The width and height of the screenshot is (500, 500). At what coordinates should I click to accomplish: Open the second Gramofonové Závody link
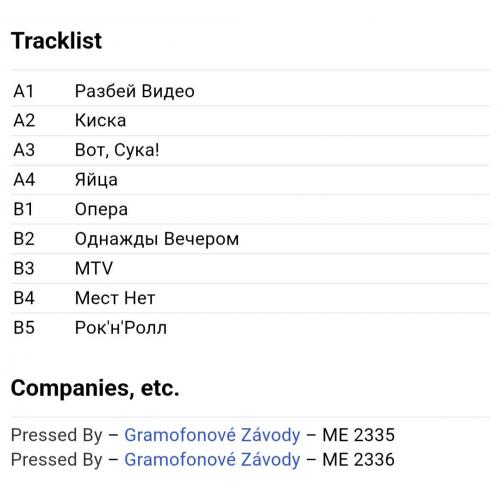pos(212,460)
